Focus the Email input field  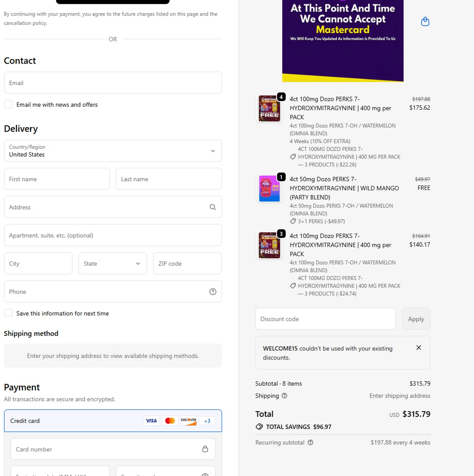(x=113, y=83)
